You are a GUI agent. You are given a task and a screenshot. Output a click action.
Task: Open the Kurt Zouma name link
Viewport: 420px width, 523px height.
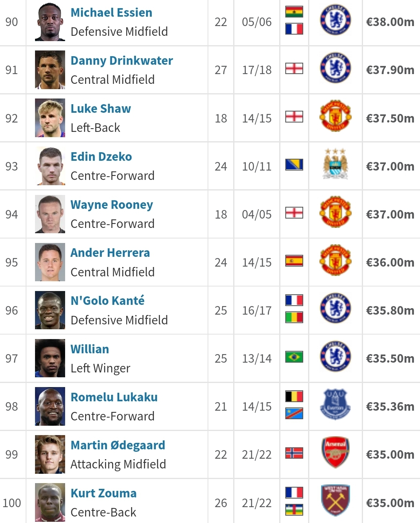(x=103, y=493)
